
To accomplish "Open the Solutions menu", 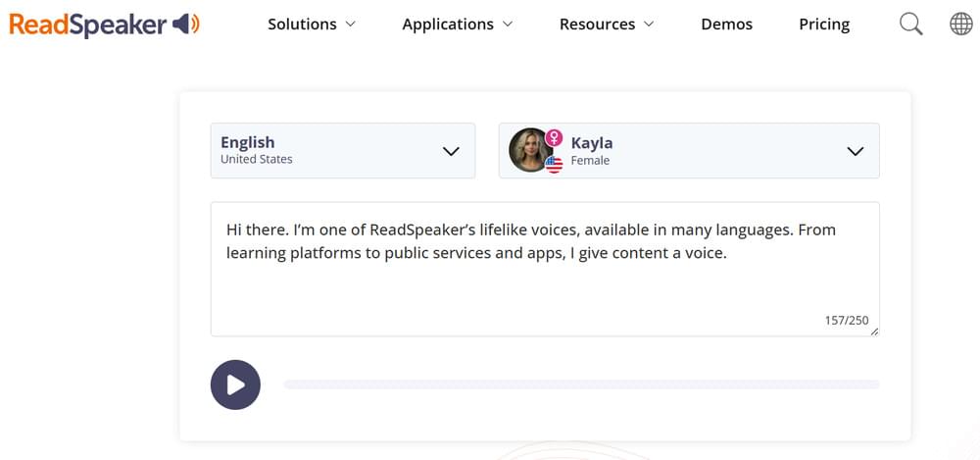I will [312, 25].
